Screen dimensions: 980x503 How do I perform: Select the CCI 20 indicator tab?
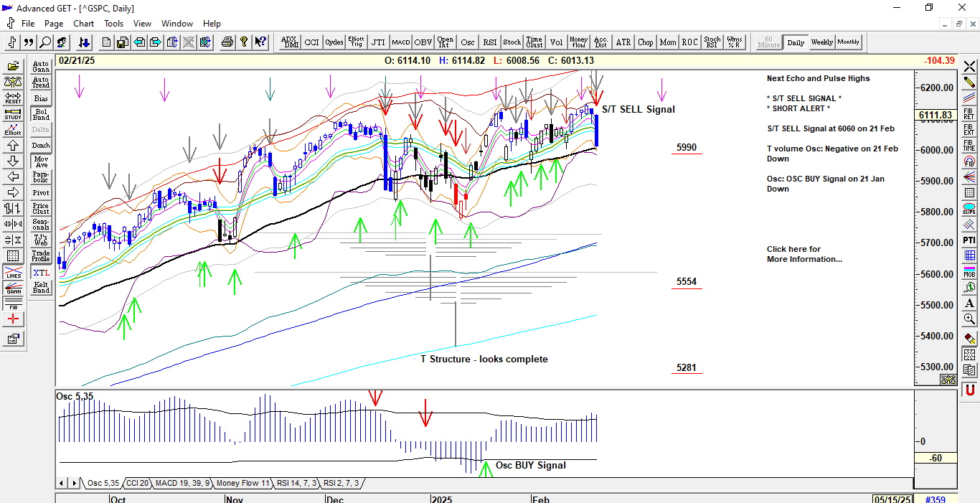(x=136, y=484)
